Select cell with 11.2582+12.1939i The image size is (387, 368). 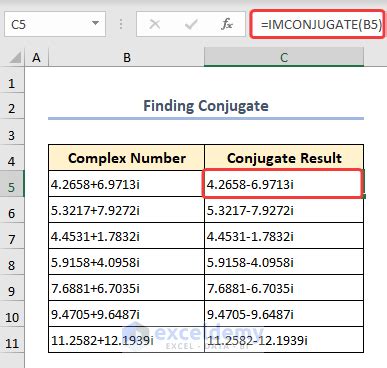pos(126,340)
